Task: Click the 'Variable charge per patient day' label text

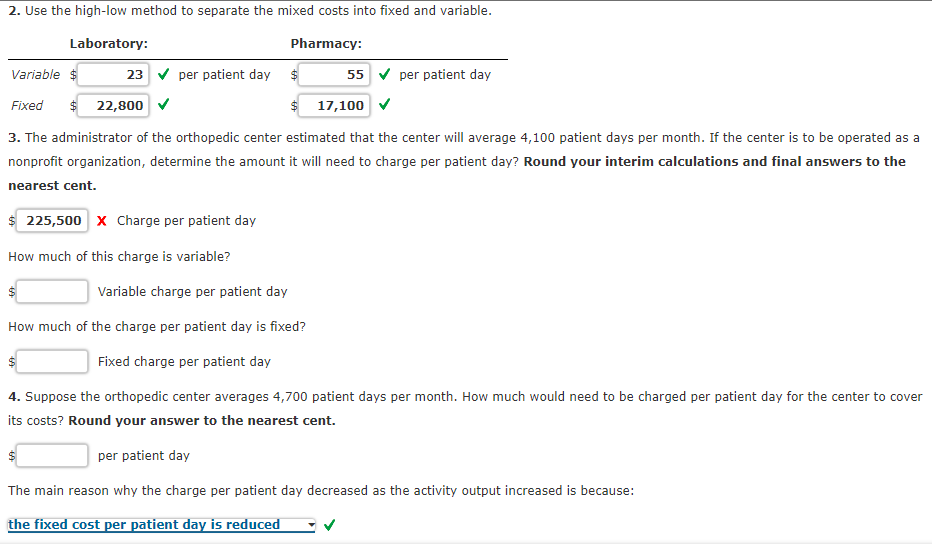Action: 192,291
